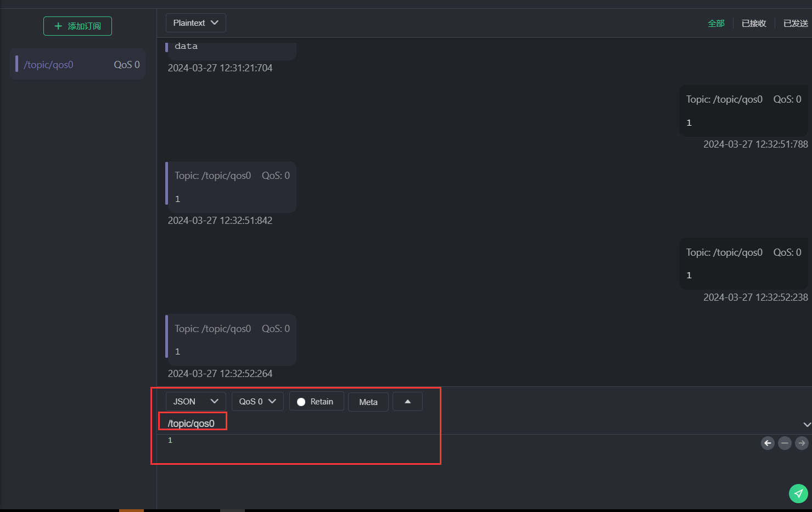Click the minus icon between the history arrows
The image size is (812, 512).
tap(785, 443)
